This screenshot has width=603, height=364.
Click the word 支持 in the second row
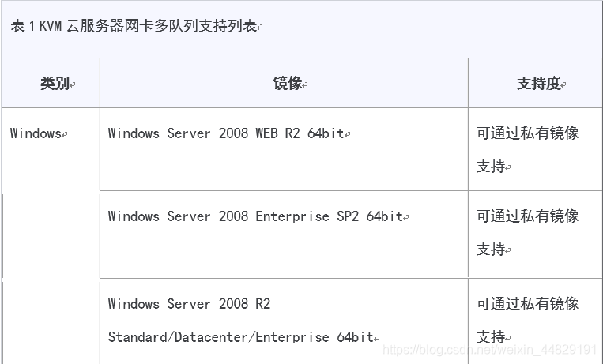491,250
